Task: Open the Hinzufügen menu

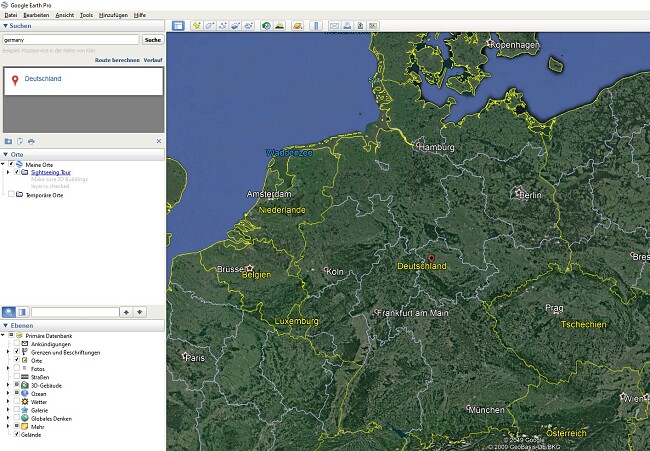Action: [x=113, y=15]
